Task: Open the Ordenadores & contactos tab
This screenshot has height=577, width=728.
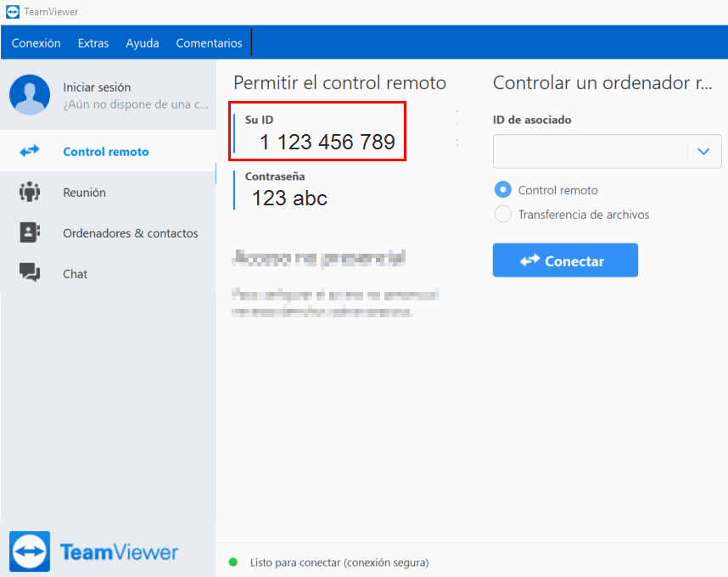Action: (x=108, y=232)
